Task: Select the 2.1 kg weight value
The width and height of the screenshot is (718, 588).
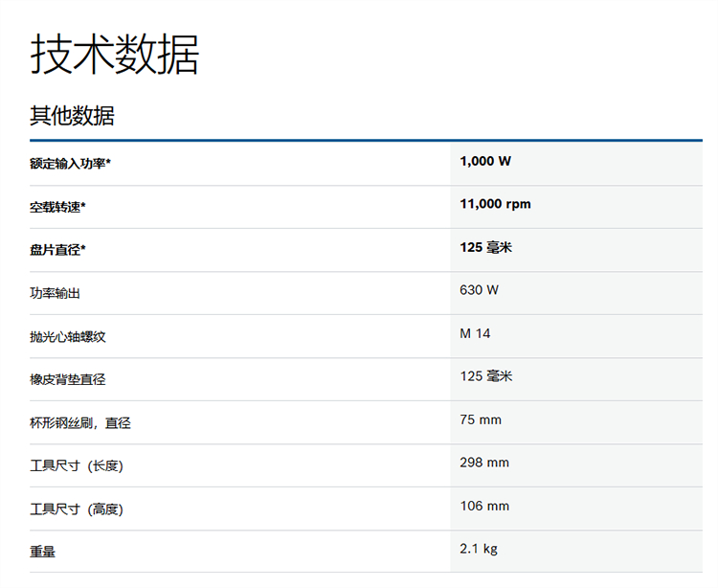Action: click(479, 549)
